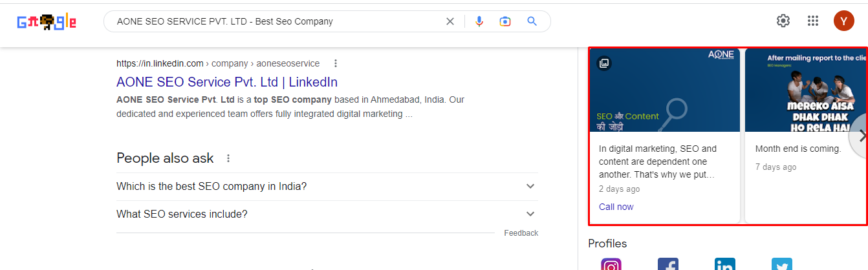Open People also ask options menu
Image resolution: width=868 pixels, height=270 pixels.
tap(228, 158)
